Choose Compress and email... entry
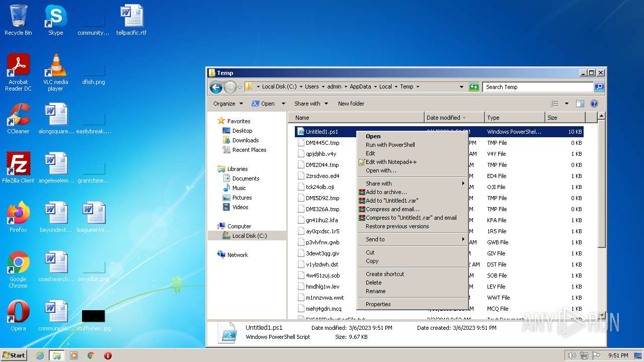The width and height of the screenshot is (644, 362). [x=413, y=209]
